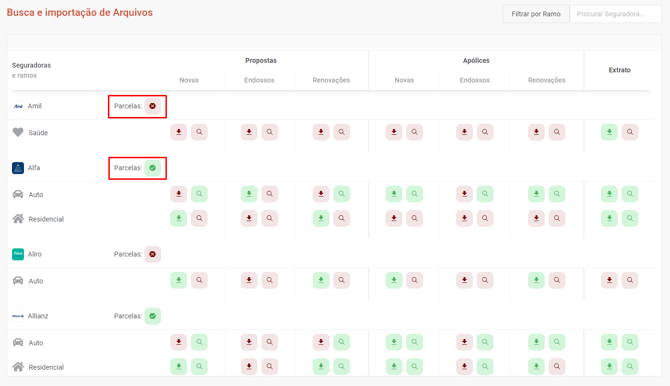The image size is (670, 386).
Task: Download Allianz Auto Propostas Novas files
Action: pos(179,342)
